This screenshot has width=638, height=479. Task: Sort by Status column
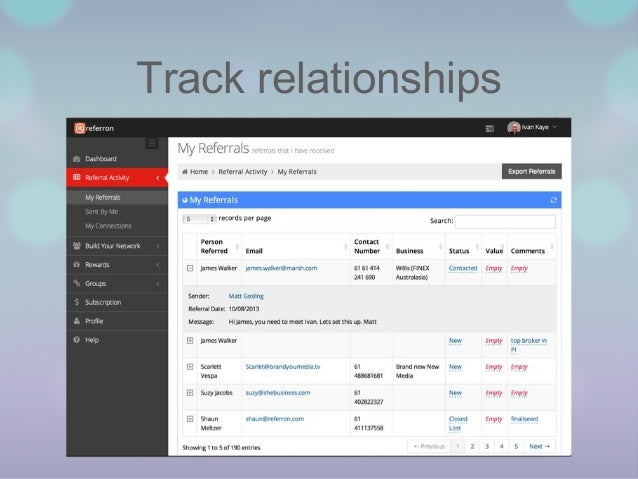(463, 246)
